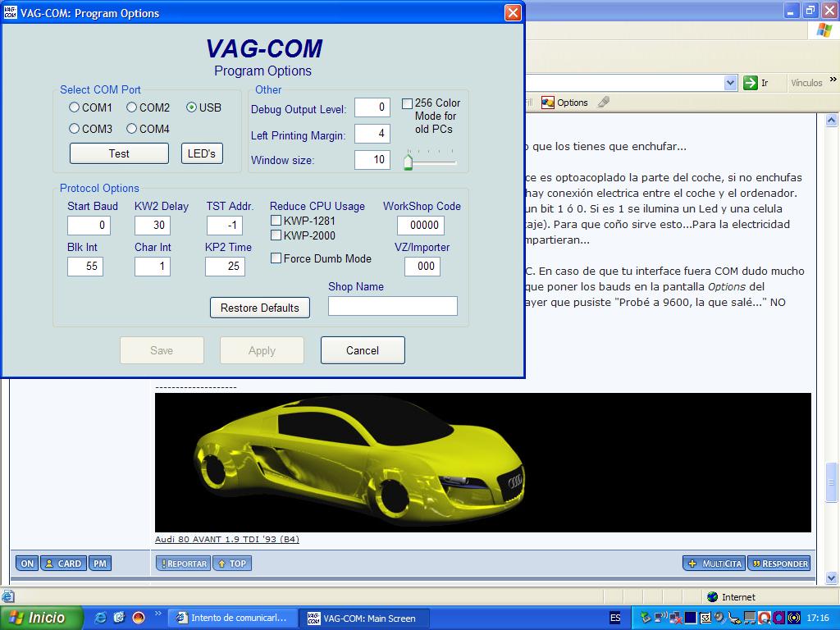Click the Start Baud input field
The height and width of the screenshot is (630, 840).
(89, 225)
